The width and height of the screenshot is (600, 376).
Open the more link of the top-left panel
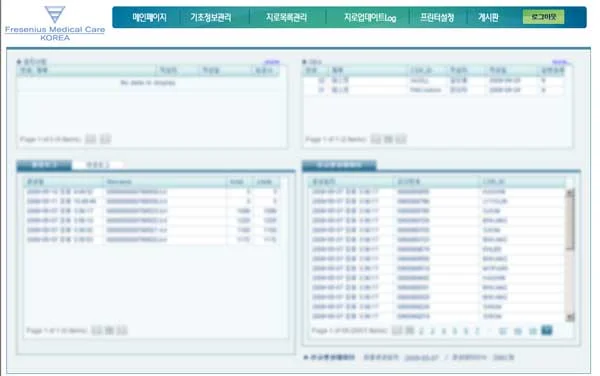[272, 62]
